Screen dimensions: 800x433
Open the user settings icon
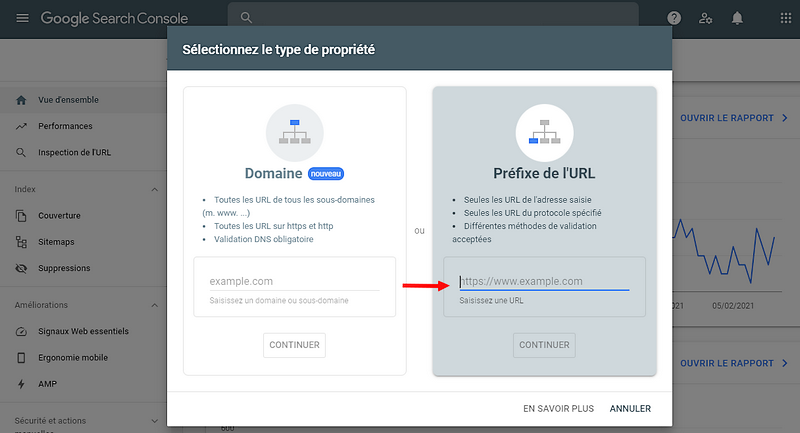click(706, 18)
